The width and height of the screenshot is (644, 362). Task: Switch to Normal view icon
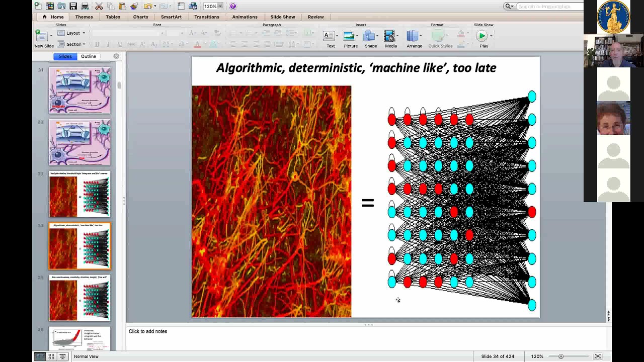(40, 356)
